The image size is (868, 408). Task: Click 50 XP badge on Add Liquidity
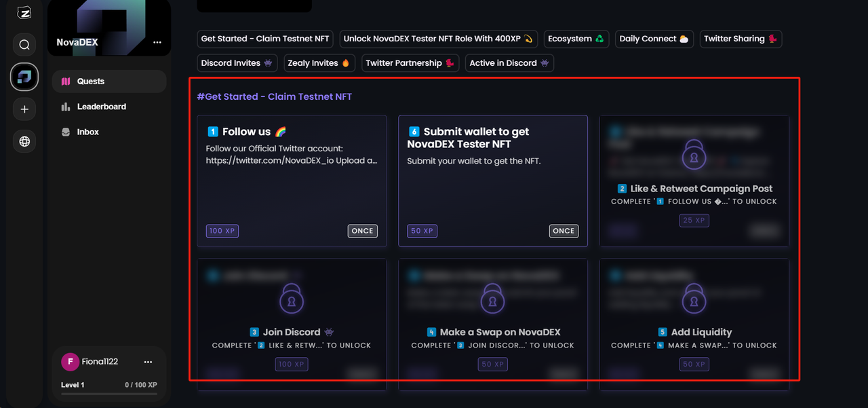coord(694,365)
